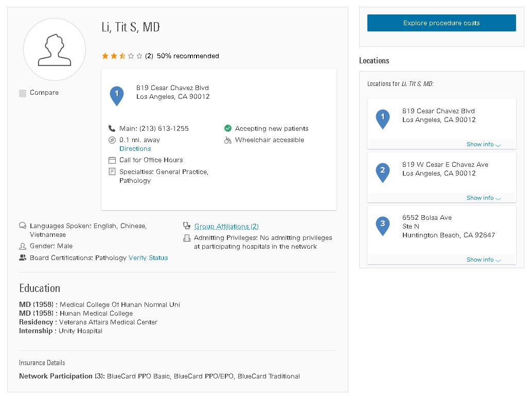
Task: Click map pin 3 for Bolsa Ave location
Action: [x=382, y=225]
